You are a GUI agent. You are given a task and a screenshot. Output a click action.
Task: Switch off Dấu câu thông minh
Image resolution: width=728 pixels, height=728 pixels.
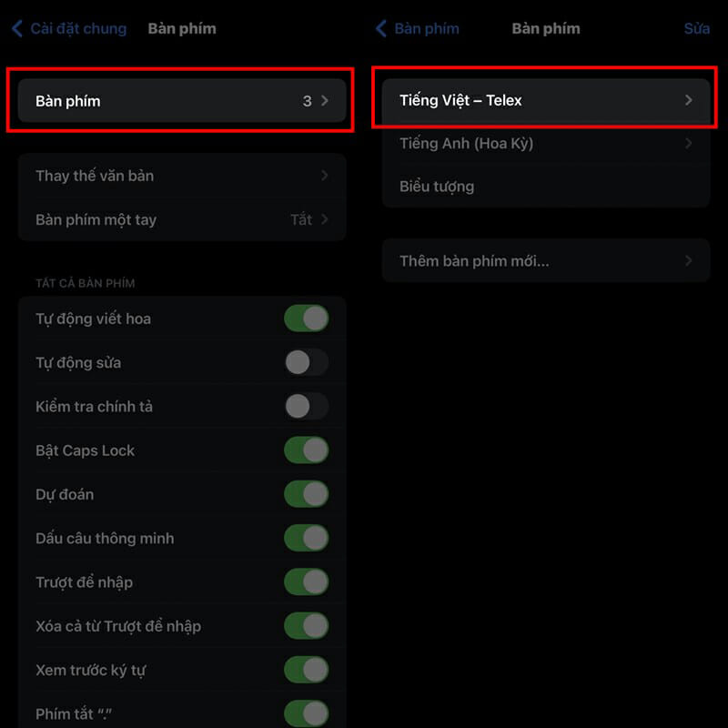pos(306,538)
